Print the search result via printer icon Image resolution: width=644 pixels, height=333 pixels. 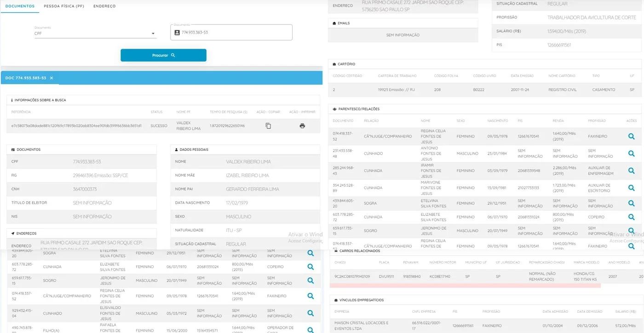[302, 126]
